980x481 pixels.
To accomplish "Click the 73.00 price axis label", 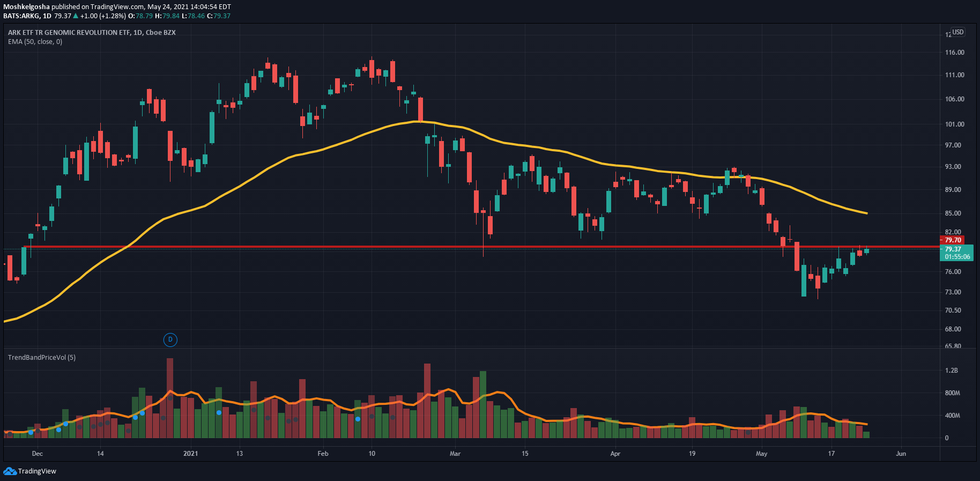I will click(x=953, y=292).
